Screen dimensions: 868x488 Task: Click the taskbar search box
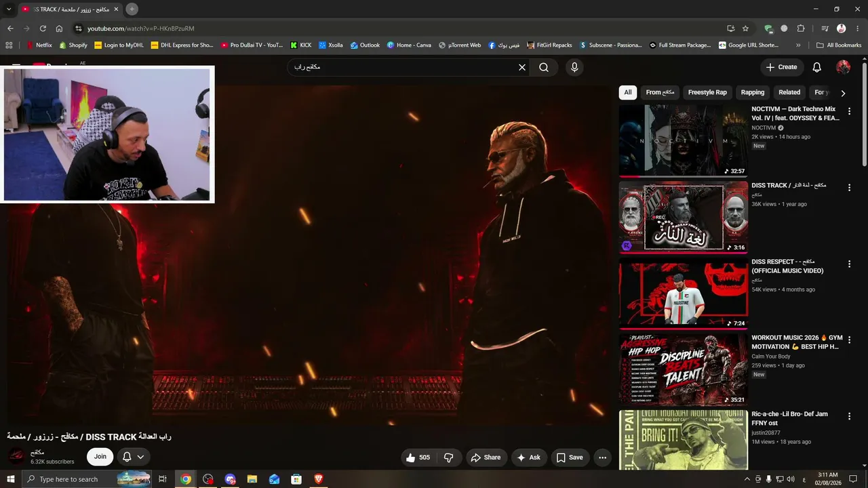87,479
